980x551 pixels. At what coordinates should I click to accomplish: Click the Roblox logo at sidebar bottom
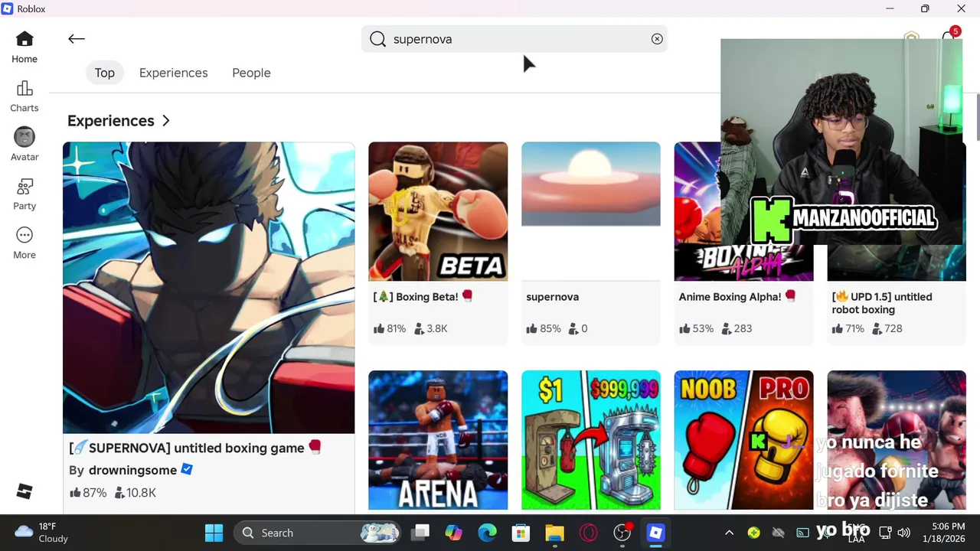pos(24,491)
